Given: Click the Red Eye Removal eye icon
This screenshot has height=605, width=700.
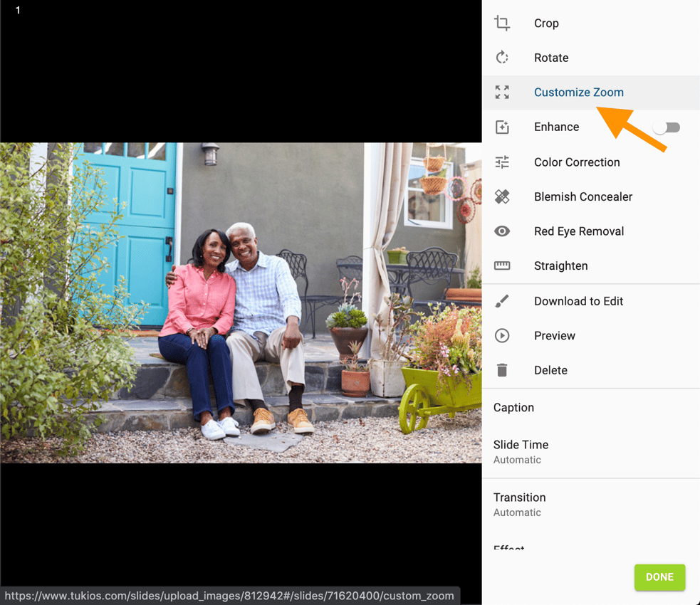Looking at the screenshot, I should click(502, 231).
